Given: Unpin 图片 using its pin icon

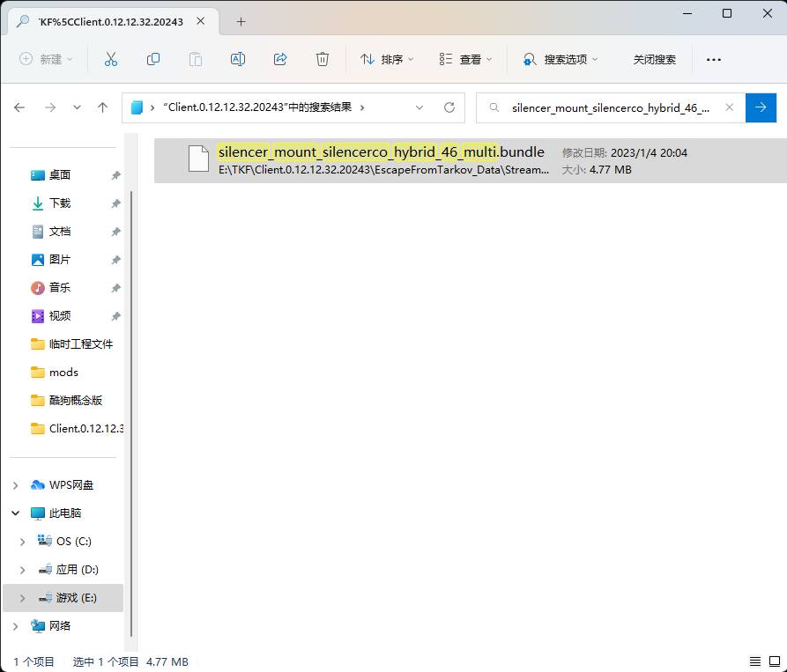Looking at the screenshot, I should 116,259.
